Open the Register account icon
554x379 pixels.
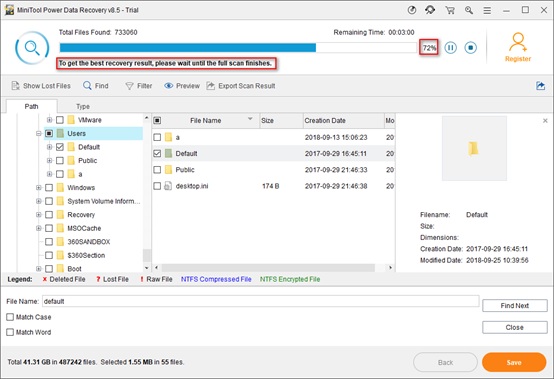pyautogui.click(x=518, y=47)
